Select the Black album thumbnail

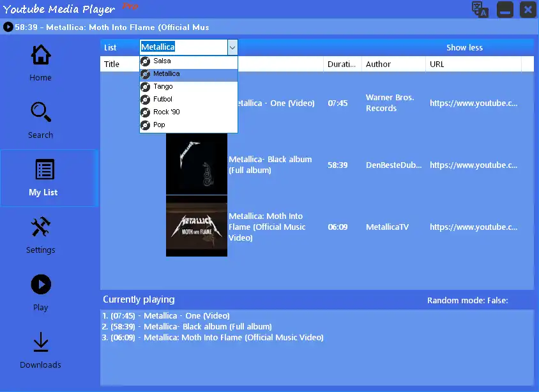(197, 164)
